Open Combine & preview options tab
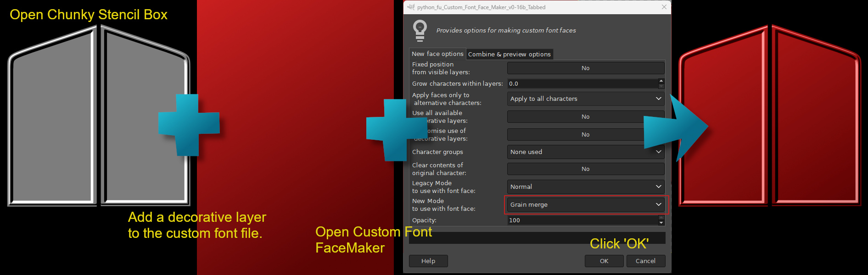 [x=509, y=54]
